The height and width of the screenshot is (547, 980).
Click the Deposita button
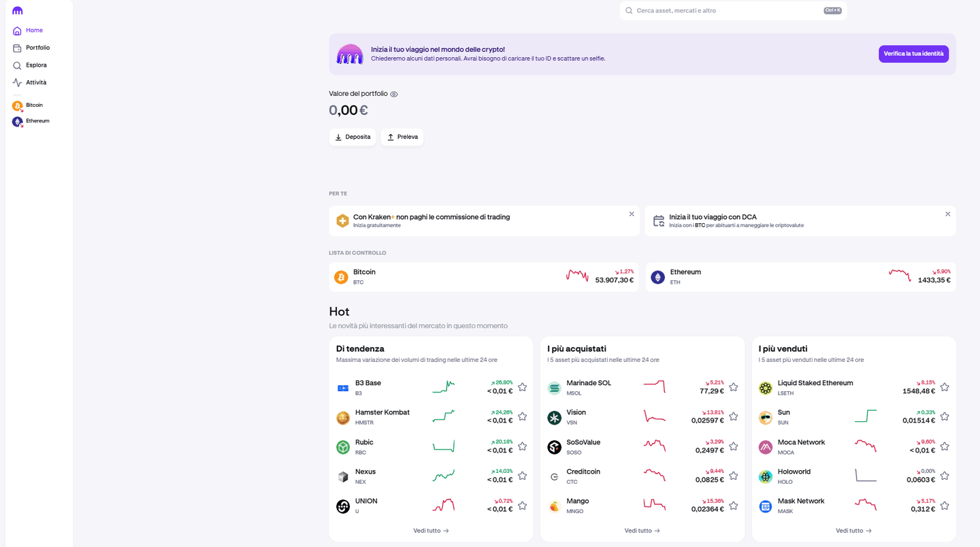(353, 137)
